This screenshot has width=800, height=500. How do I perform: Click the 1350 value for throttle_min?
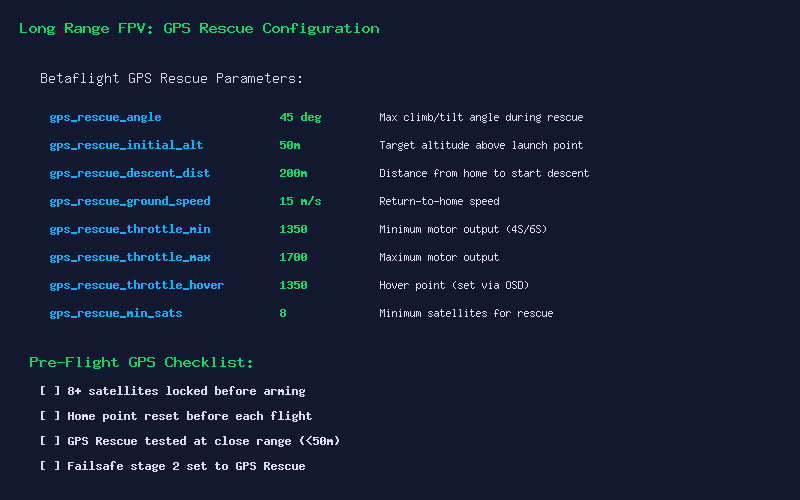[x=293, y=230]
